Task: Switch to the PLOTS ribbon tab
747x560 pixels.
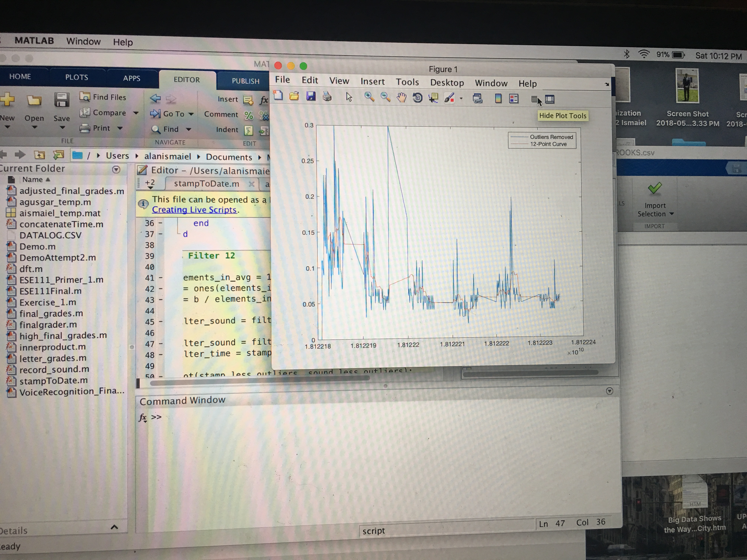Action: (x=77, y=77)
